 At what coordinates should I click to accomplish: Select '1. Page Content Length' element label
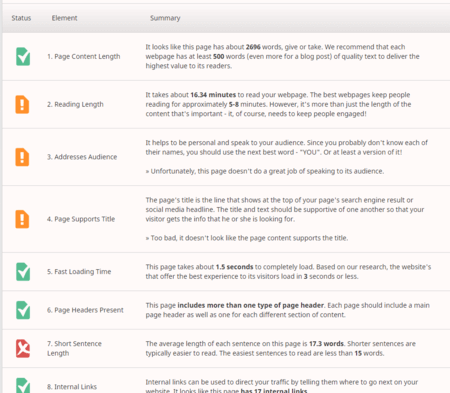84,57
